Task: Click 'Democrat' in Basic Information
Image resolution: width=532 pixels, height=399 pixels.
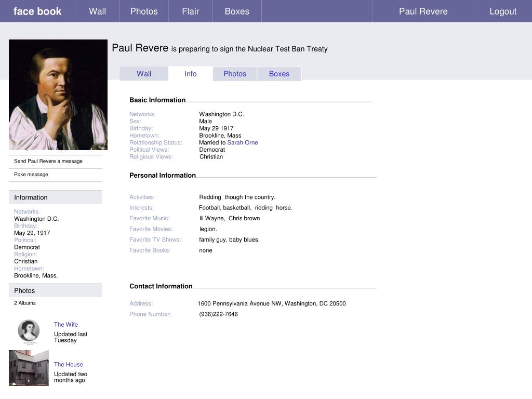Action: (212, 150)
